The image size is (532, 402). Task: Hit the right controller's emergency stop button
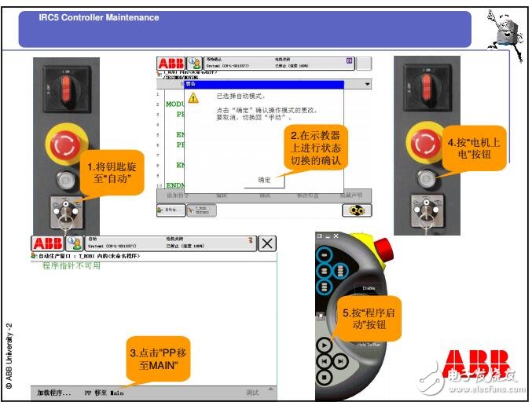pos(426,142)
